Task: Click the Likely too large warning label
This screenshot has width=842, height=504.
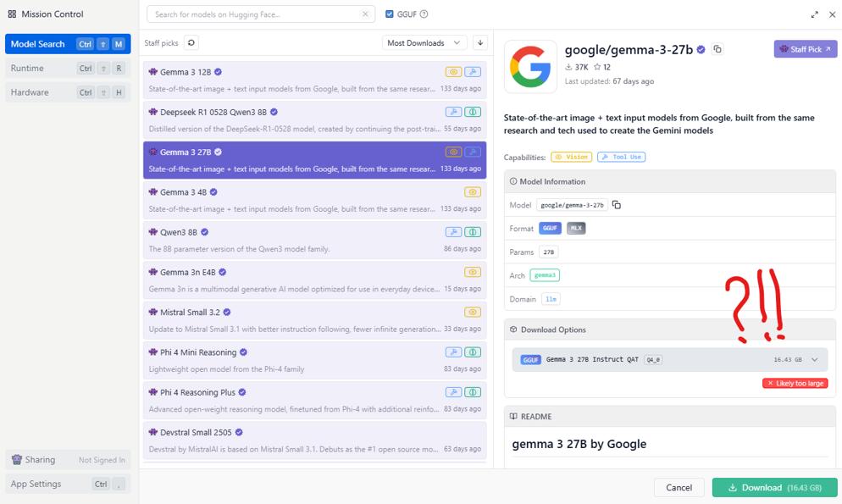Action: (795, 383)
